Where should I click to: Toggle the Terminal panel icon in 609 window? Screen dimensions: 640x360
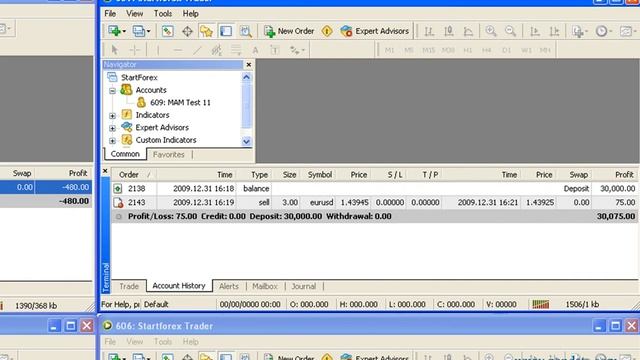(x=226, y=31)
